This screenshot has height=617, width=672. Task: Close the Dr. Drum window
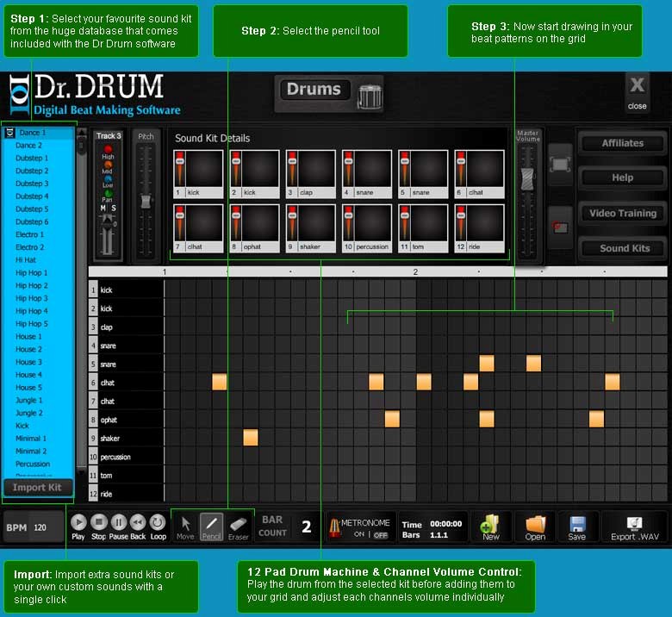pyautogui.click(x=637, y=92)
